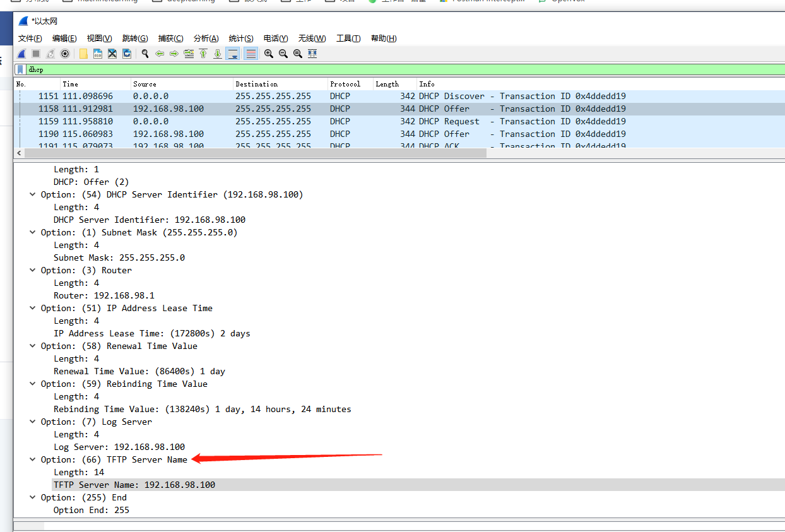Reload the capture file

pyautogui.click(x=127, y=54)
